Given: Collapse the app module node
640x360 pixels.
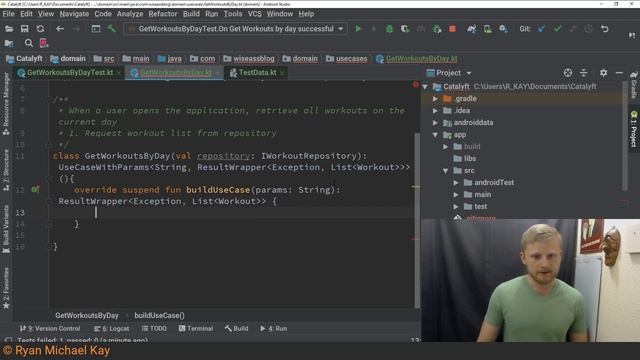Looking at the screenshot, I should [435, 135].
